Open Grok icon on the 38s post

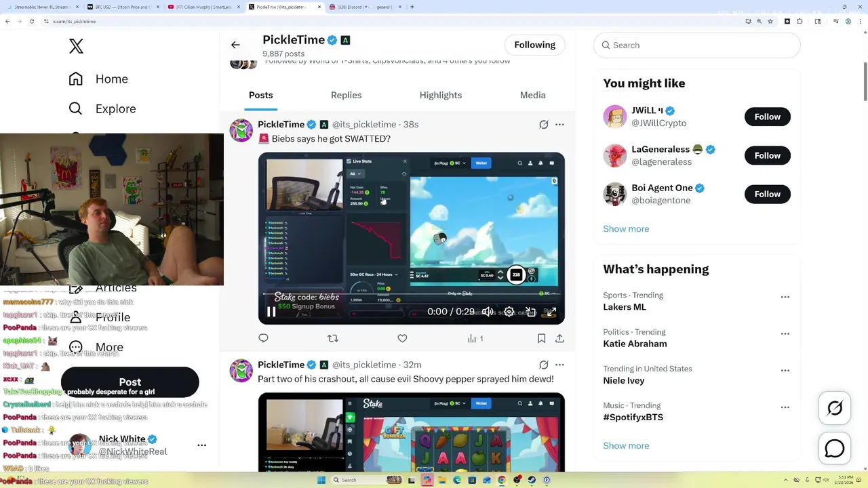click(544, 125)
